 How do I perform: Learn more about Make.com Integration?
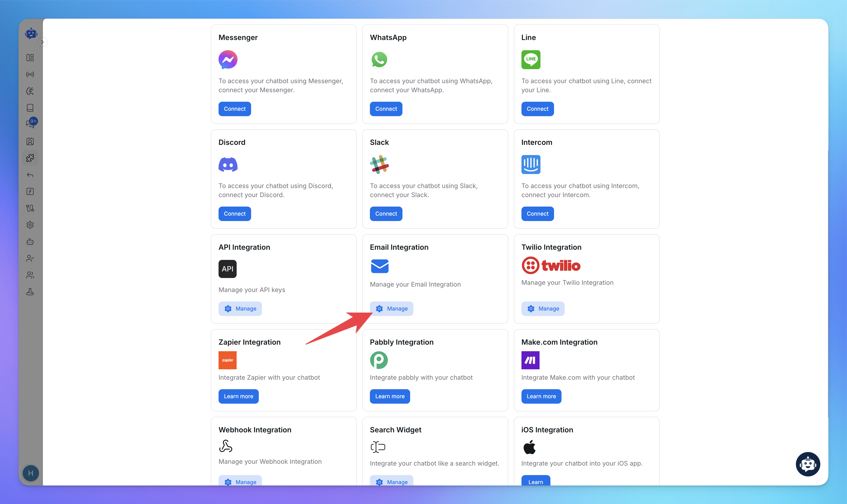point(541,396)
